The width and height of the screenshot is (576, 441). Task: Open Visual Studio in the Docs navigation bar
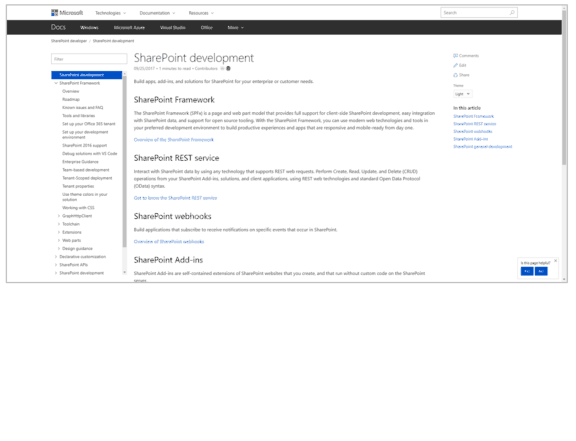(173, 28)
